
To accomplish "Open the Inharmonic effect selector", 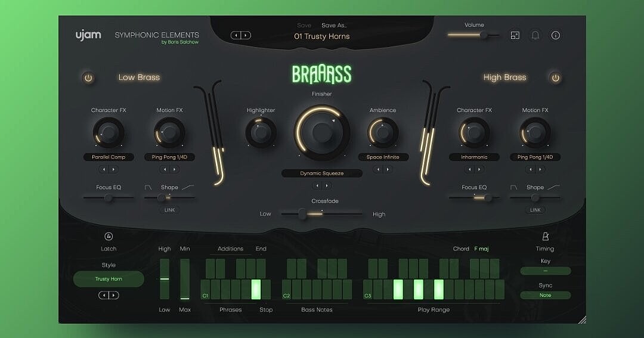I will [x=474, y=157].
